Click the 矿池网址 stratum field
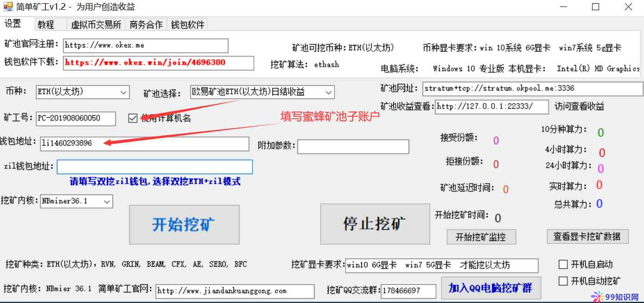644x303 pixels. 533,89
